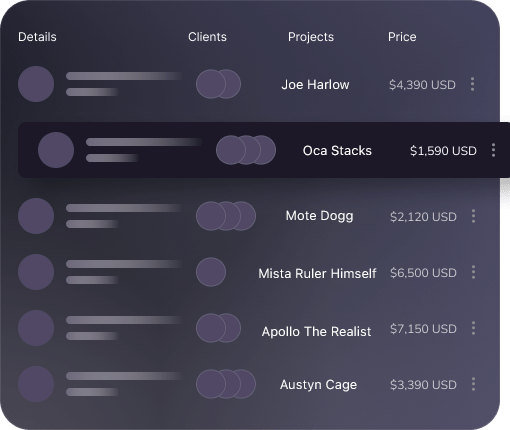Sort by the Price column header
Viewport: 510px width, 430px height.
(402, 37)
